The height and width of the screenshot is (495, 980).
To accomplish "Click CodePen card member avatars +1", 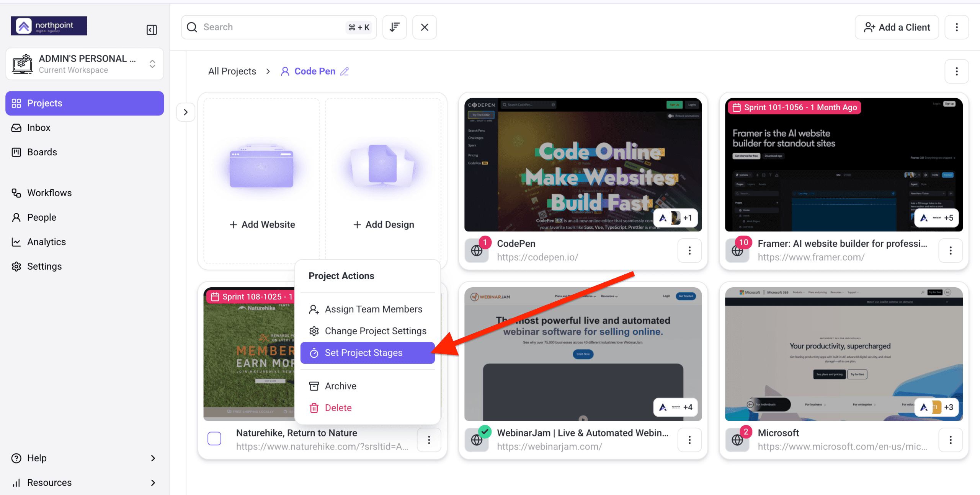I will [x=675, y=218].
